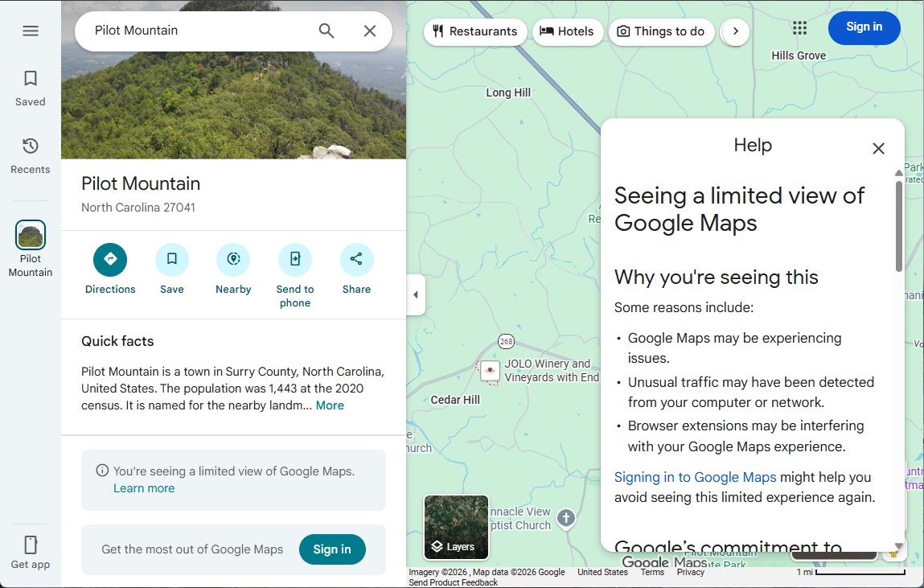
Task: Clear the search box with the X
Action: click(x=369, y=30)
